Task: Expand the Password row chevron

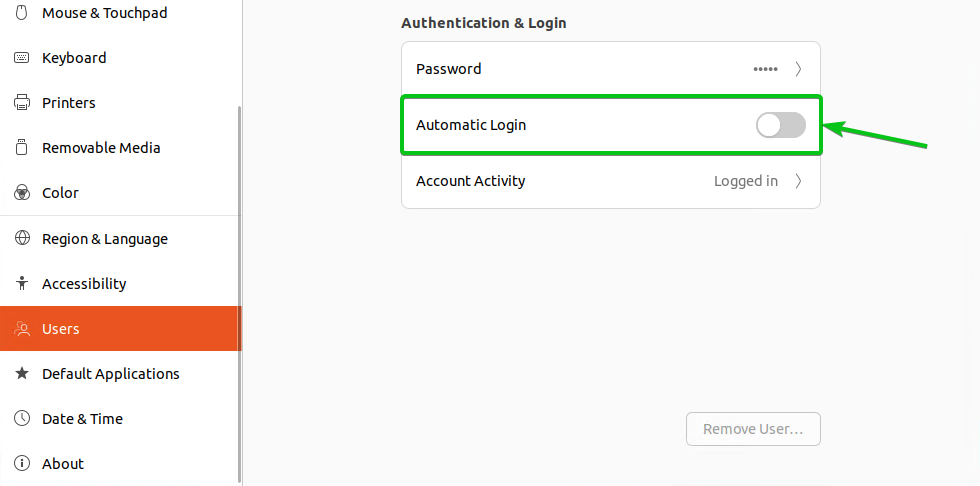Action: [x=798, y=69]
